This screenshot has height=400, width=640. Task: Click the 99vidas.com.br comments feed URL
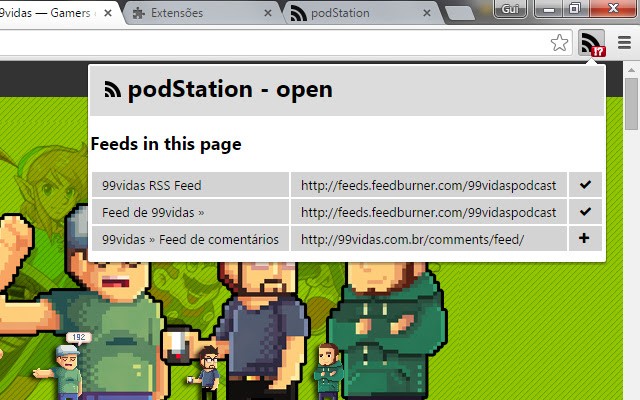click(412, 239)
